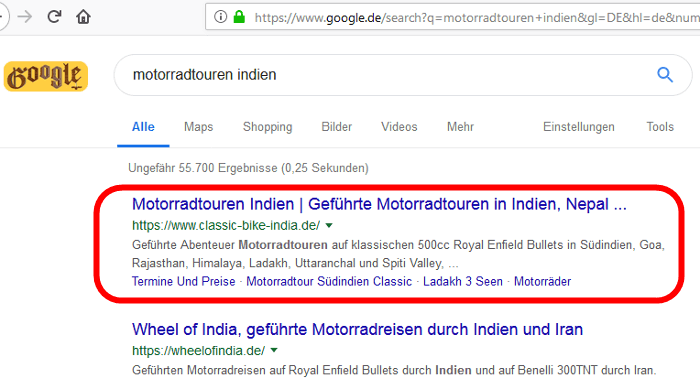Switch to Bilder results tab
Image resolution: width=700 pixels, height=389 pixels.
tap(337, 127)
